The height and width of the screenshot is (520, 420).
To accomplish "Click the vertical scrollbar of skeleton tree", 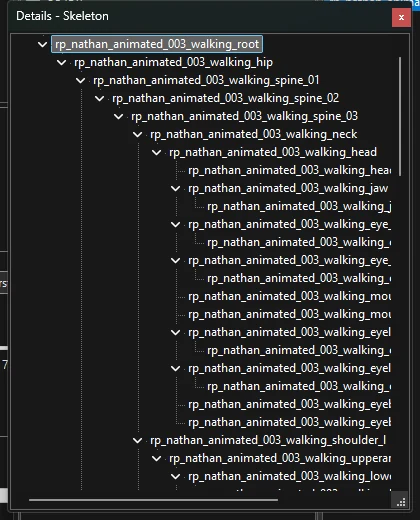I will [x=400, y=116].
